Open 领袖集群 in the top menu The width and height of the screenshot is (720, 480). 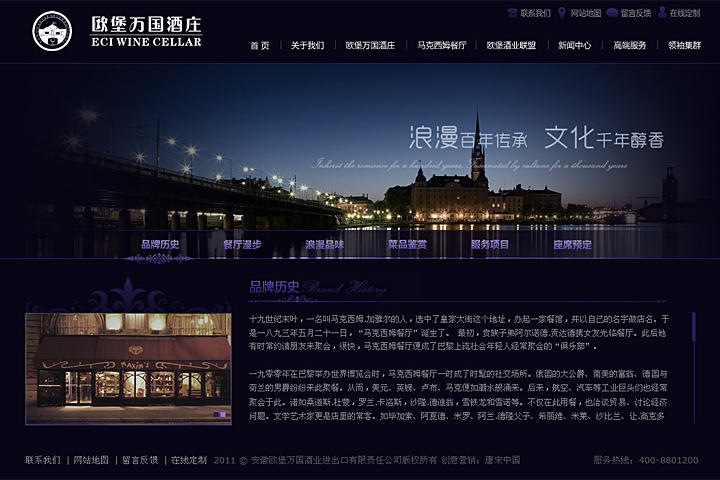685,46
